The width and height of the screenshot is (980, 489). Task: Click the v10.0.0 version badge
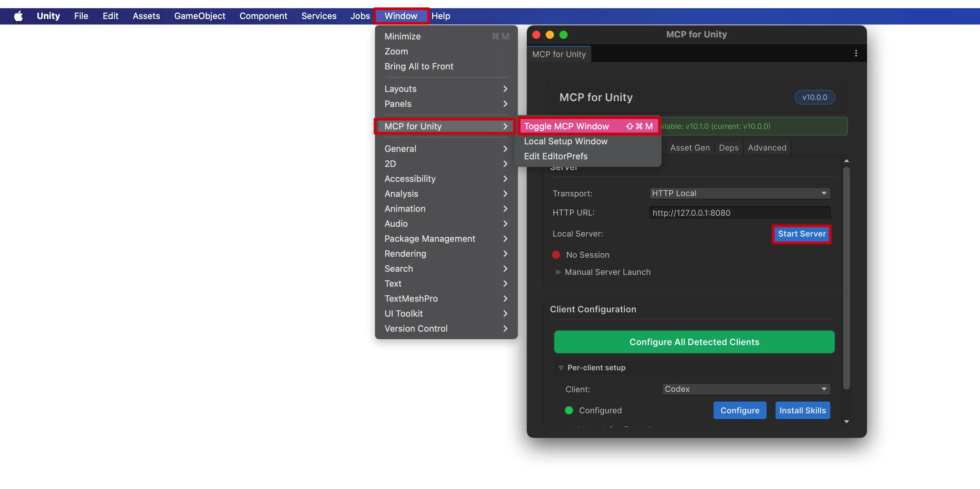coord(815,97)
